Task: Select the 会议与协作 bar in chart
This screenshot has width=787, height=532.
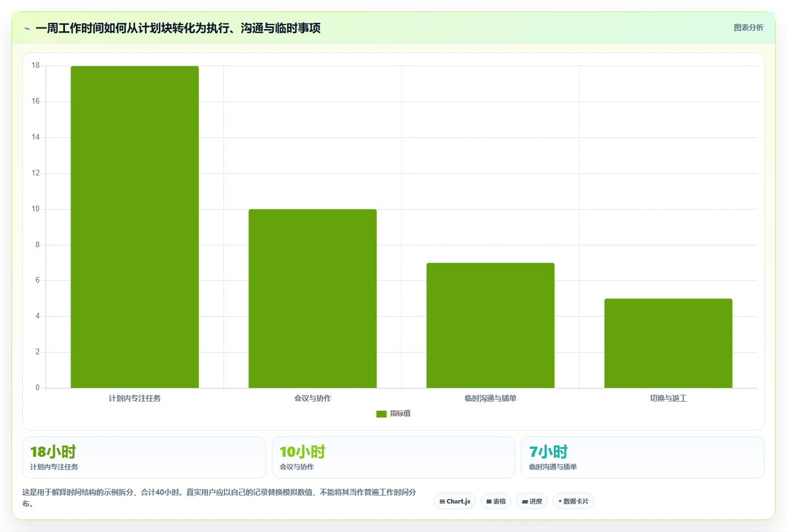Action: click(312, 298)
